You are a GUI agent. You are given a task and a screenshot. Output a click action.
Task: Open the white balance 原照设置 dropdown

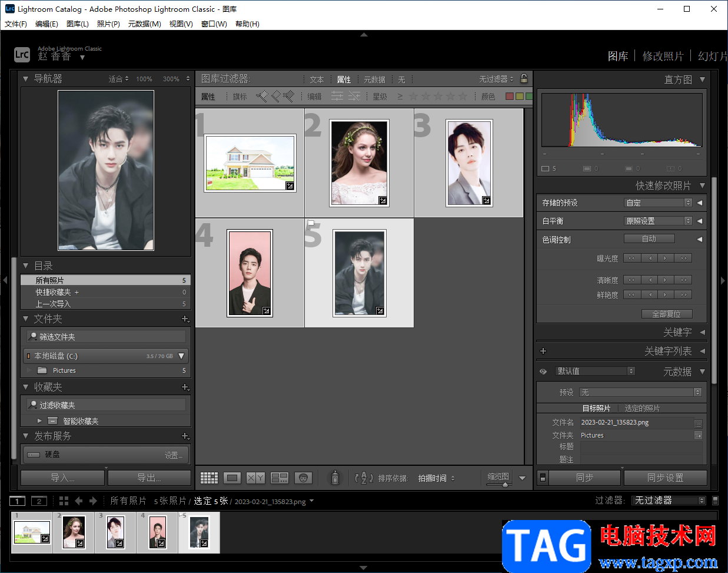tap(657, 221)
